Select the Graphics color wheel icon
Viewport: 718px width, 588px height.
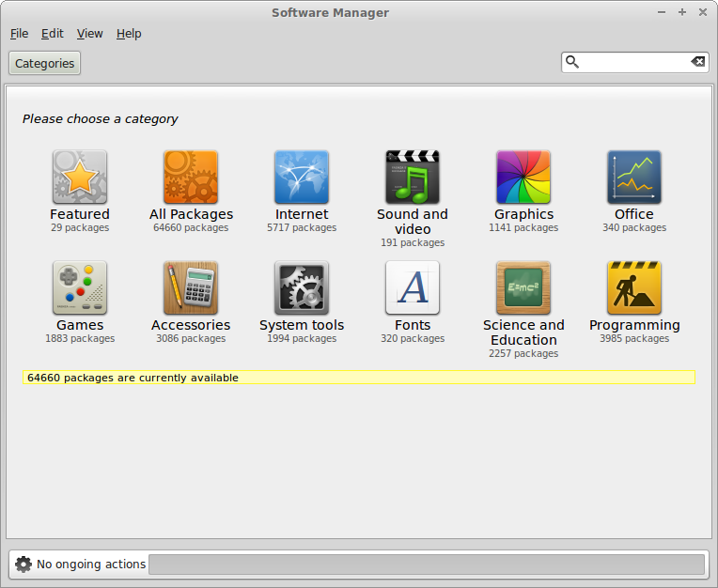coord(523,177)
